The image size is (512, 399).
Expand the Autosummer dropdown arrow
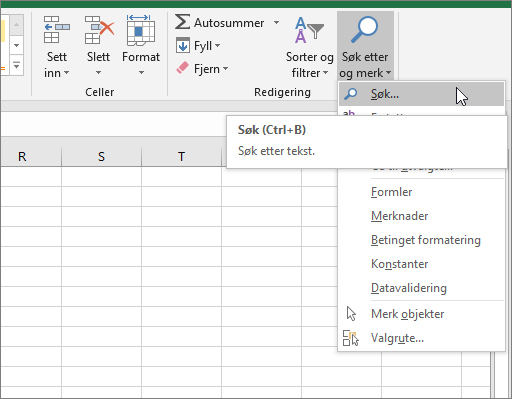pyautogui.click(x=276, y=22)
